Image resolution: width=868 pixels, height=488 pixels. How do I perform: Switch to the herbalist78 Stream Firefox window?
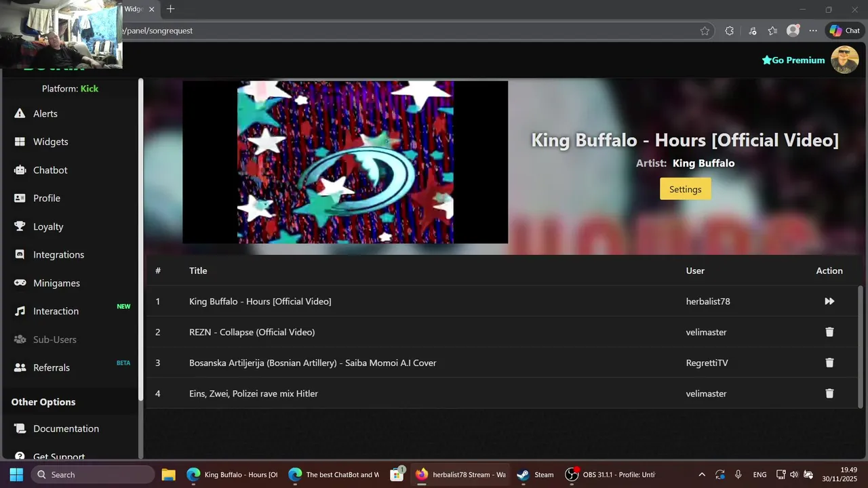point(460,474)
